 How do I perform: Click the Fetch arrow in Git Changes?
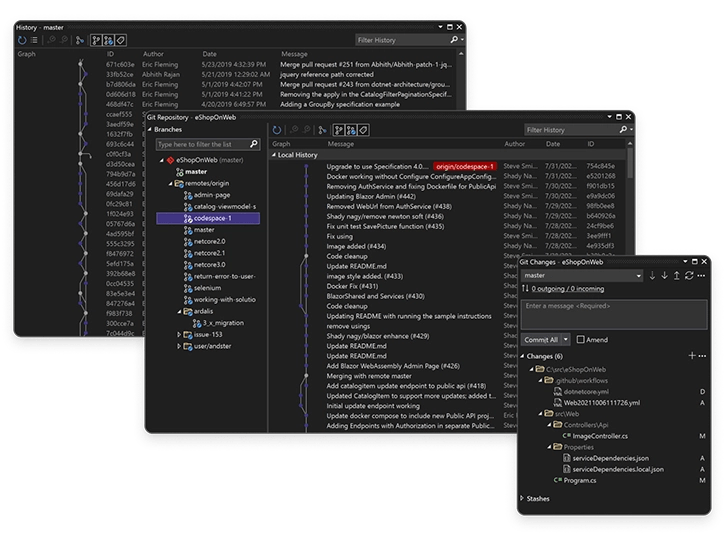pos(652,276)
